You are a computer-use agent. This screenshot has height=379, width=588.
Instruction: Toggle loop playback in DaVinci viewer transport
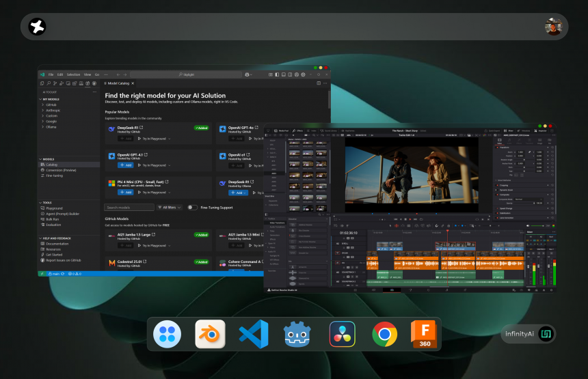click(x=421, y=219)
